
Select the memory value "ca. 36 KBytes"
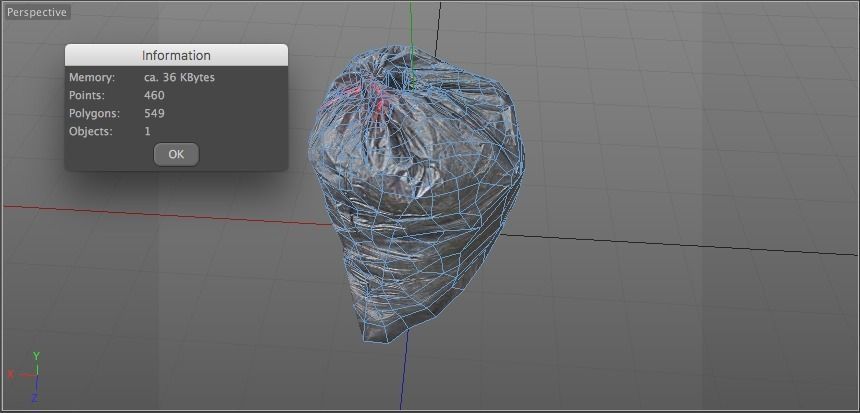click(x=179, y=78)
